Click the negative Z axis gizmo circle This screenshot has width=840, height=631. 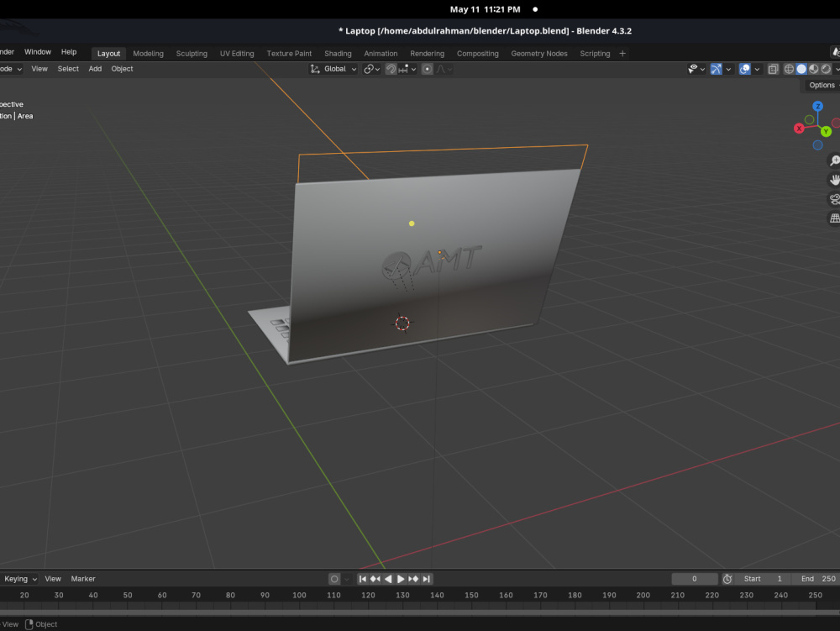(817, 145)
